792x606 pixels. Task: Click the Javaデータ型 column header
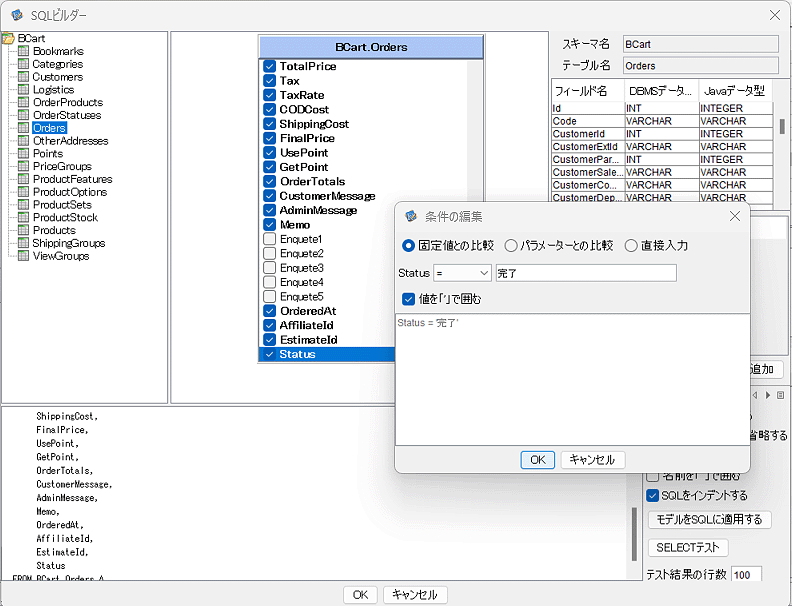pyautogui.click(x=735, y=91)
